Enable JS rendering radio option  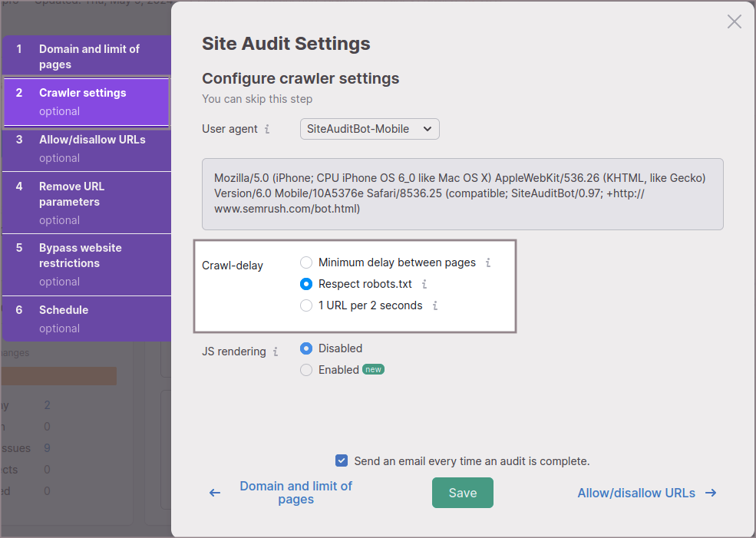[306, 370]
